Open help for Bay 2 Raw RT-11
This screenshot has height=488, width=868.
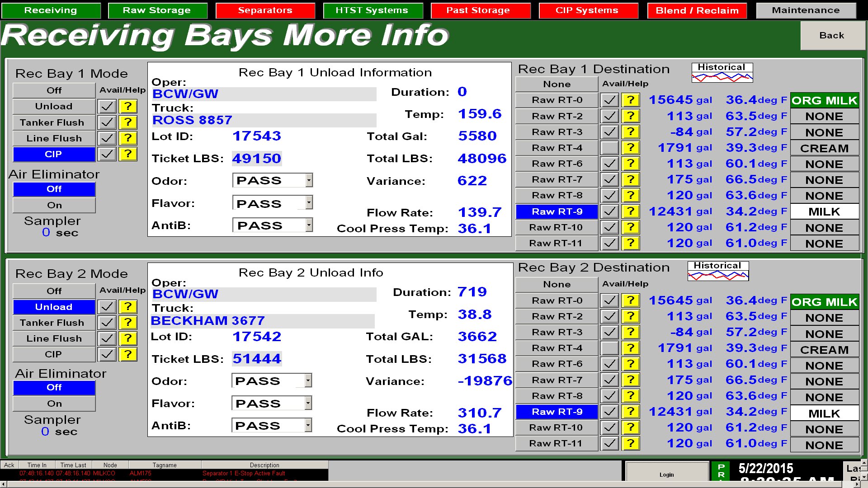tap(631, 443)
